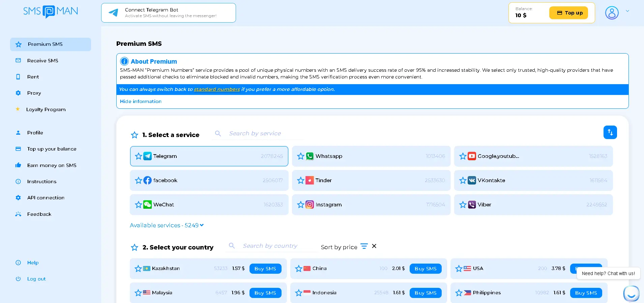Click Connect Telegram Bot banner
Image resolution: width=644 pixels, height=303 pixels.
[169, 13]
